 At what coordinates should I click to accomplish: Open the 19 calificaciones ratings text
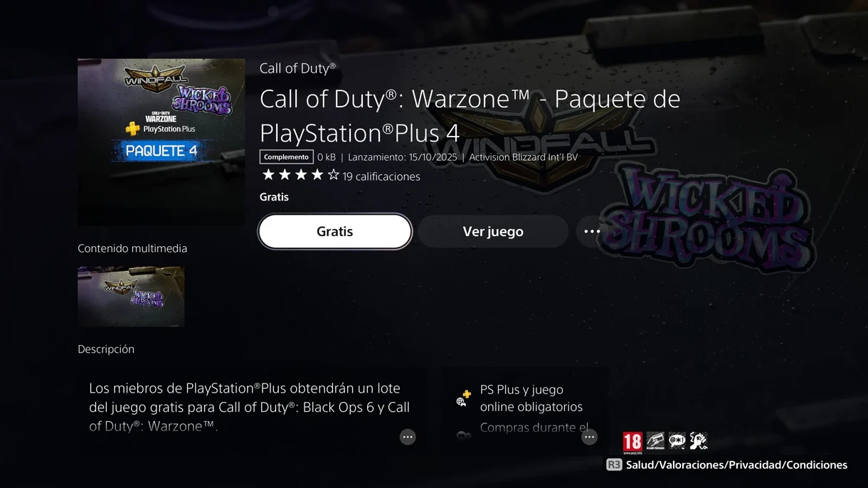point(381,176)
